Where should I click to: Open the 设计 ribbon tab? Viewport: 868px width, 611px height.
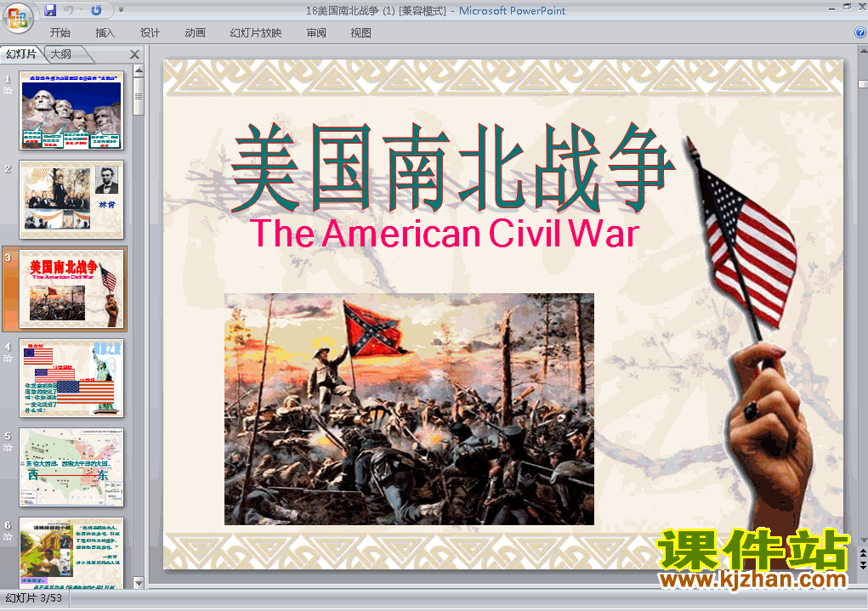(x=150, y=33)
